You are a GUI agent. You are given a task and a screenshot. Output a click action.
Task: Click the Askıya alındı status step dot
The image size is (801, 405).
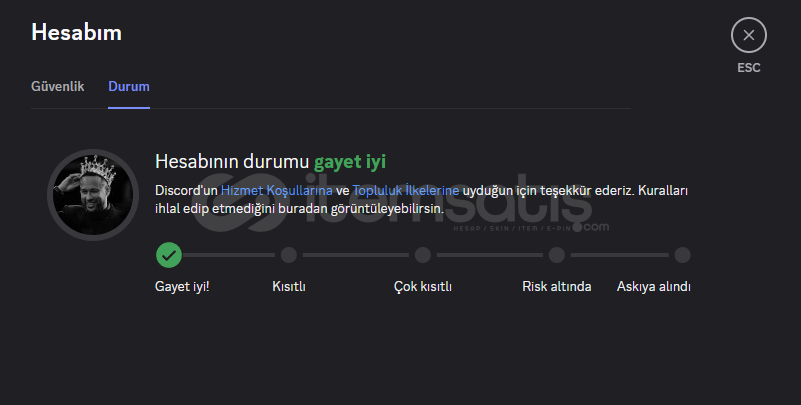[x=682, y=255]
